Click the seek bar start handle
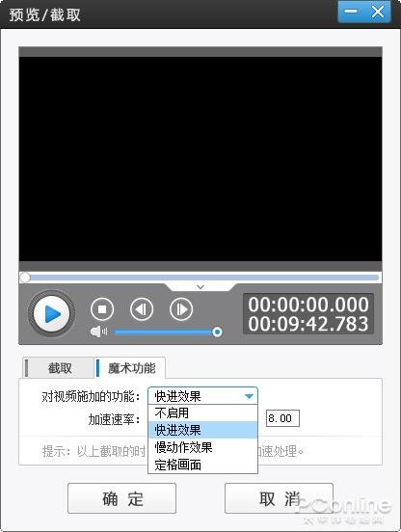Image resolution: width=401 pixels, height=532 pixels. coord(25,278)
